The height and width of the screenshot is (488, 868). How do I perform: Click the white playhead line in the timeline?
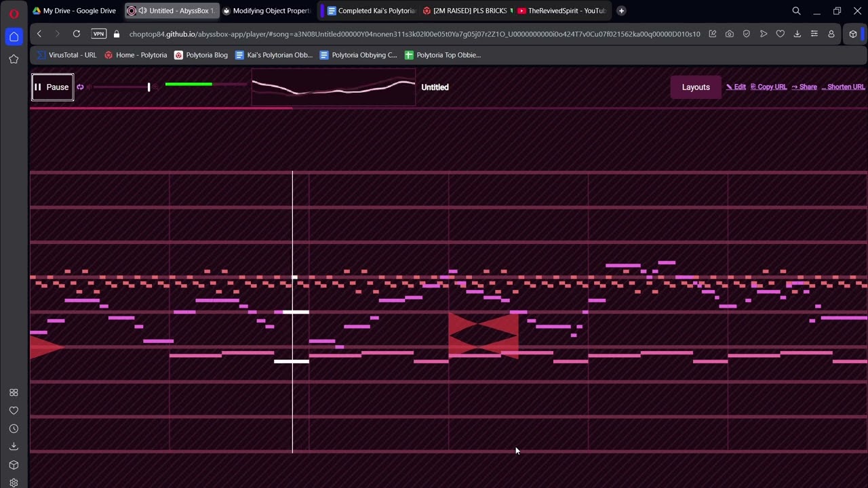click(292, 312)
